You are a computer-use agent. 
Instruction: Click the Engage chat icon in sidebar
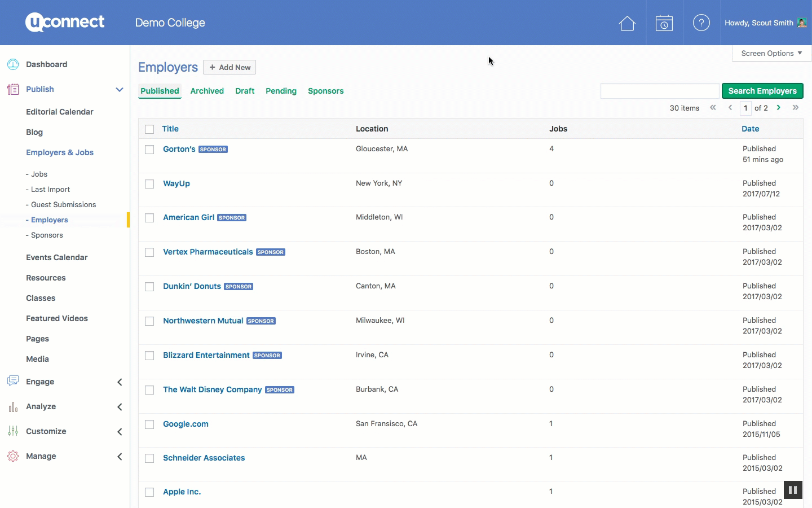(13, 381)
